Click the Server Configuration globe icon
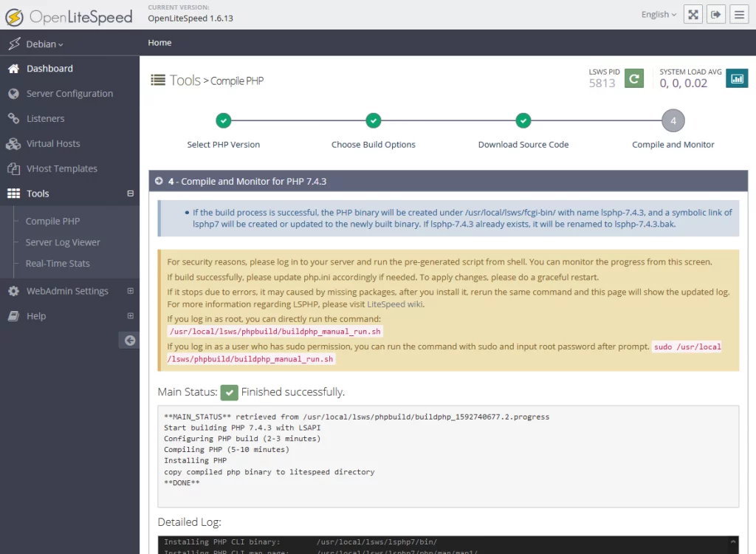 tap(13, 94)
